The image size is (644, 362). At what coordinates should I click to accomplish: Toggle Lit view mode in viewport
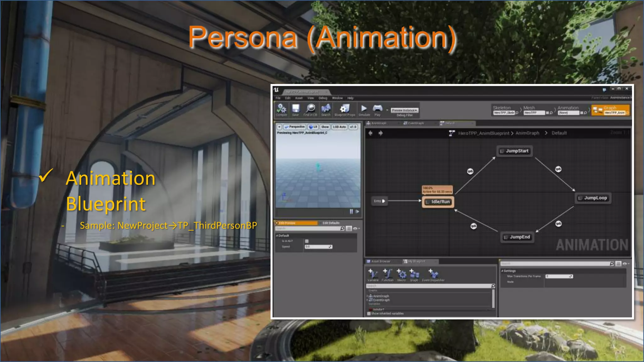pos(313,127)
